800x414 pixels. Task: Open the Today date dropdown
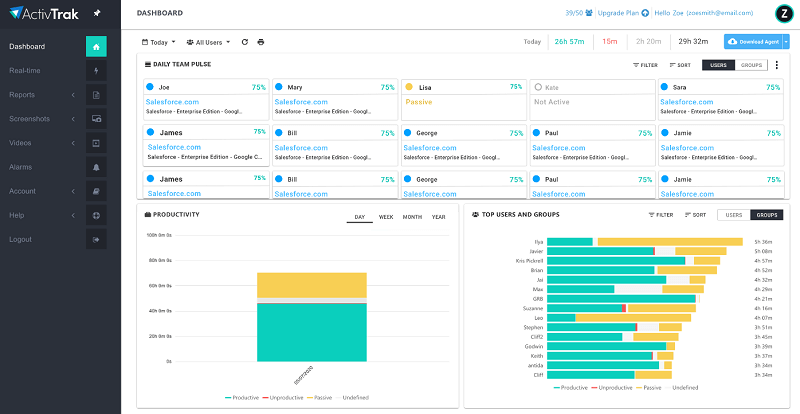[159, 42]
